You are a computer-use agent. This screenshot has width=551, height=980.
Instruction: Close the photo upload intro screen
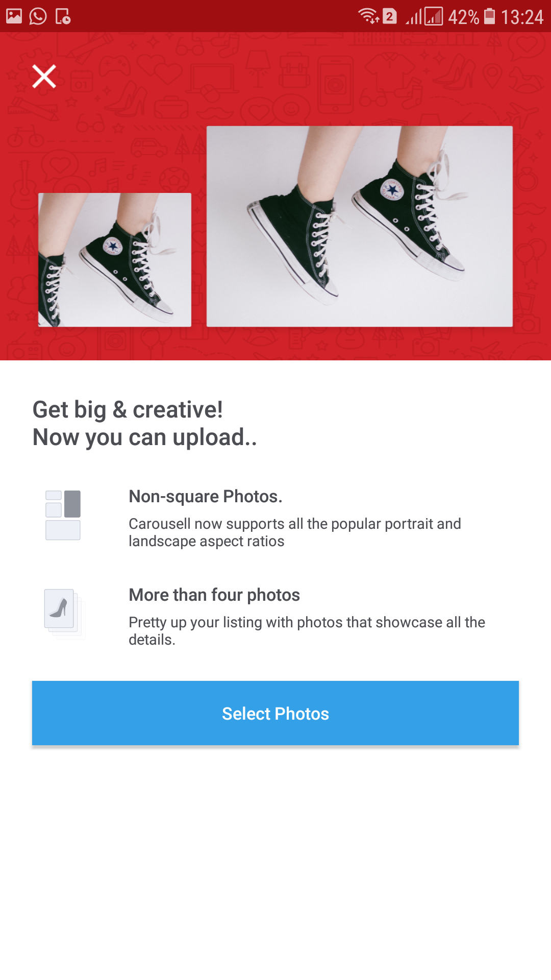pos(44,77)
